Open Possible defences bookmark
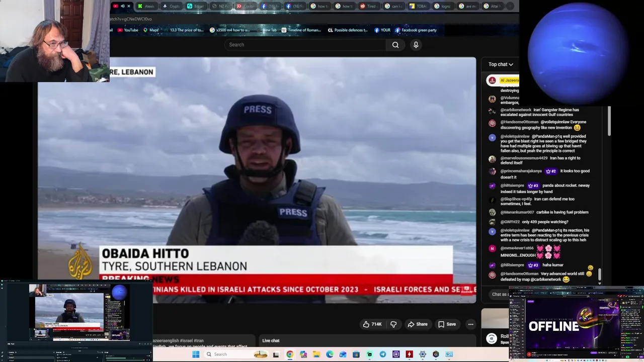 click(x=348, y=30)
